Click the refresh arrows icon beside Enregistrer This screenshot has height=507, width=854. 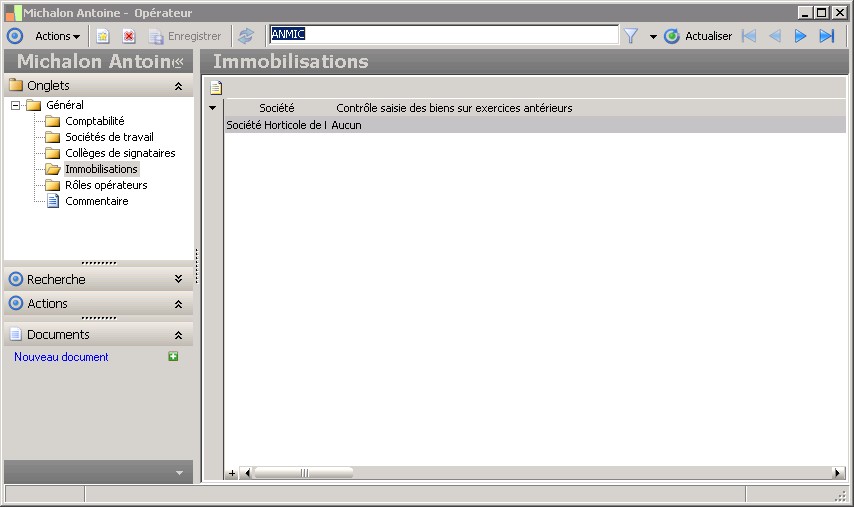point(246,36)
